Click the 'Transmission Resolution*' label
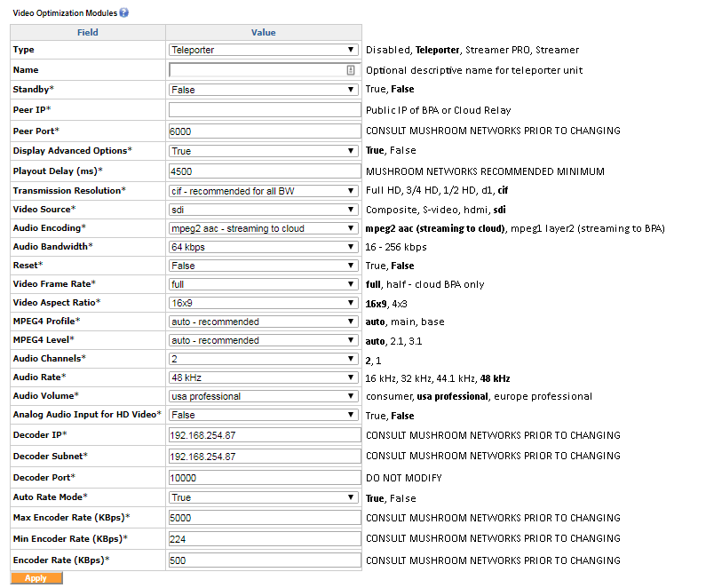 tap(69, 190)
